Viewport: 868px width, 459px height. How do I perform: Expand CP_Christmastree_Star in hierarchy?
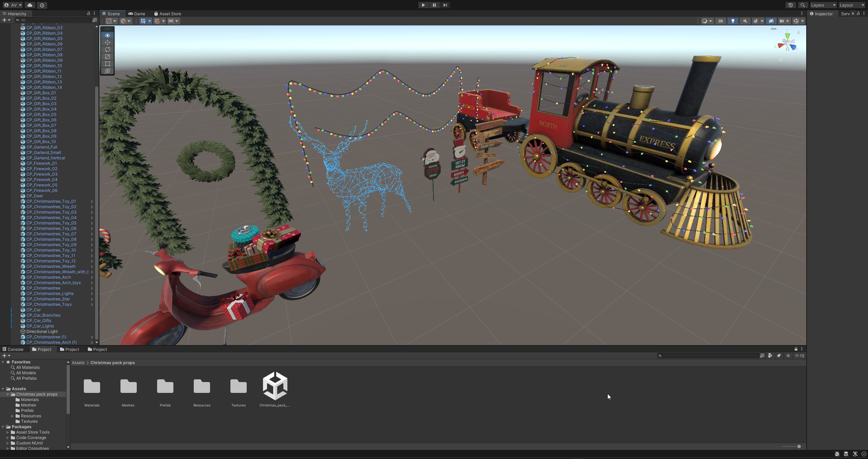coord(92,299)
